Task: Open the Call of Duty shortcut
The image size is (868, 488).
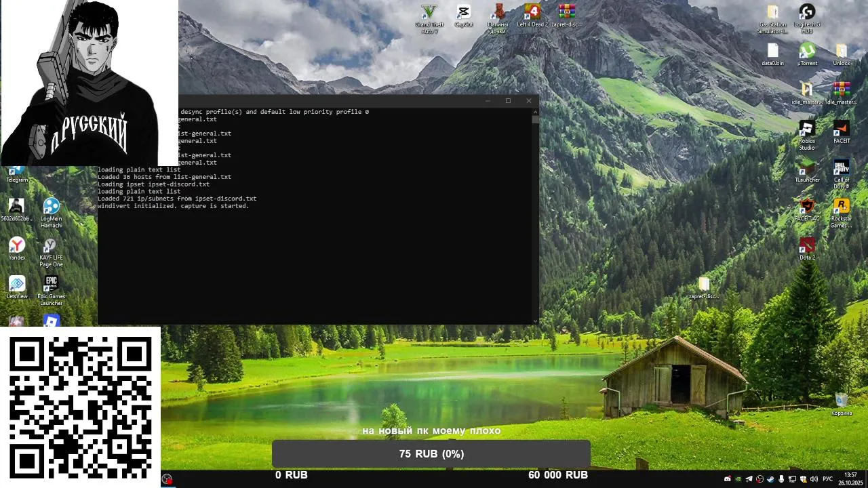Action: coord(842,174)
